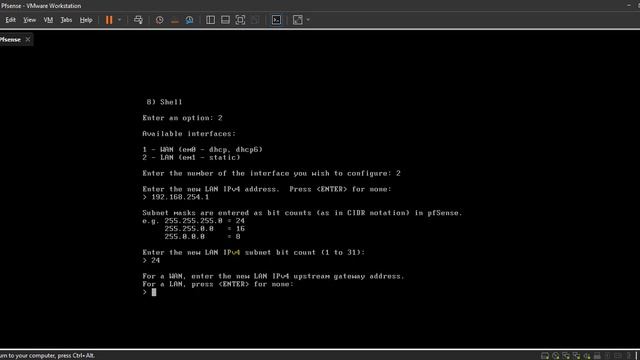Click the 'Available interfaces:' text
Image resolution: width=640 pixels, height=360 pixels.
coord(189,134)
